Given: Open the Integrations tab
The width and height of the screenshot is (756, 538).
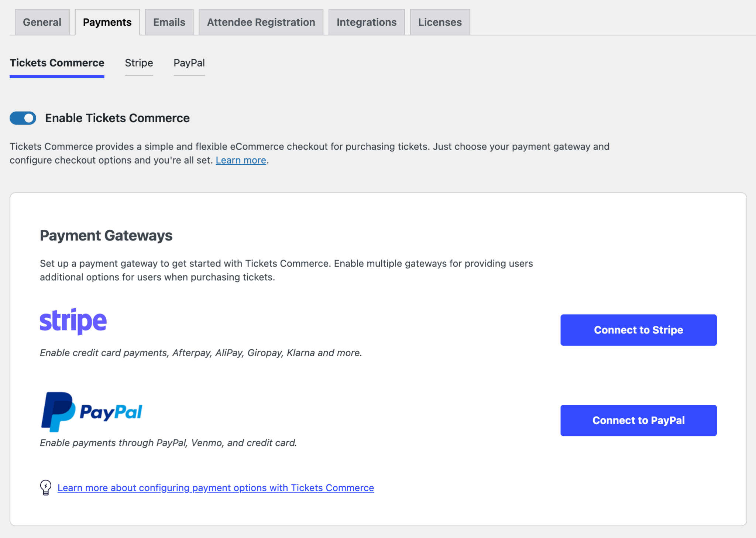Looking at the screenshot, I should (x=367, y=22).
